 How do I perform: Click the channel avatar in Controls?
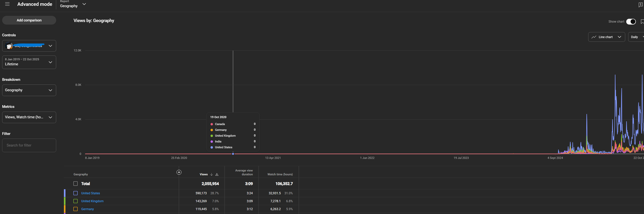tap(9, 46)
